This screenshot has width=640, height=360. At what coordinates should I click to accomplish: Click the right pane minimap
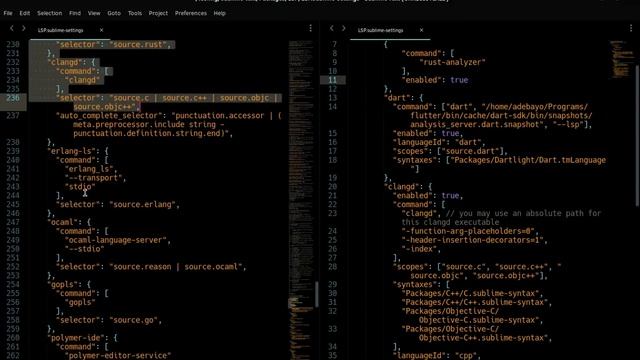click(x=622, y=59)
